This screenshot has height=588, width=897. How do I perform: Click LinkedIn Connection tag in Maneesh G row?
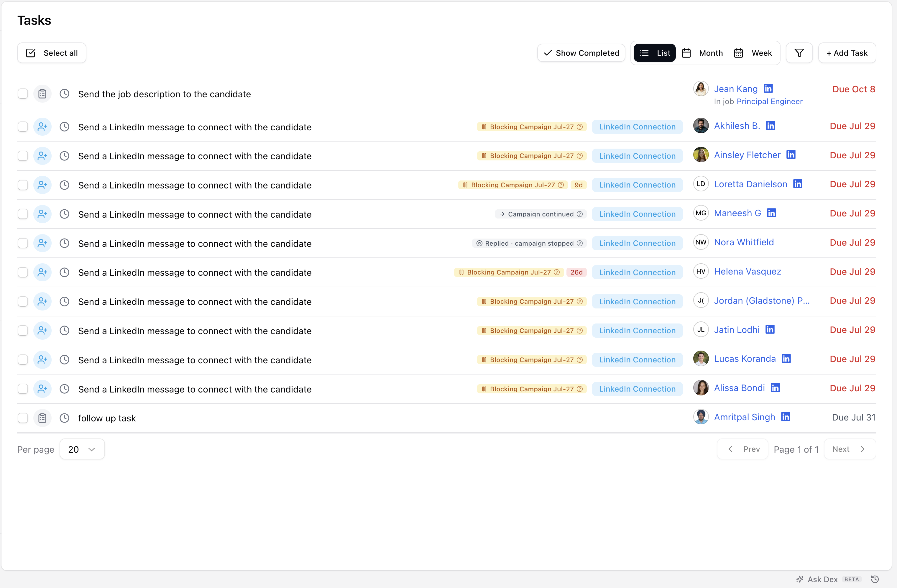tap(637, 214)
